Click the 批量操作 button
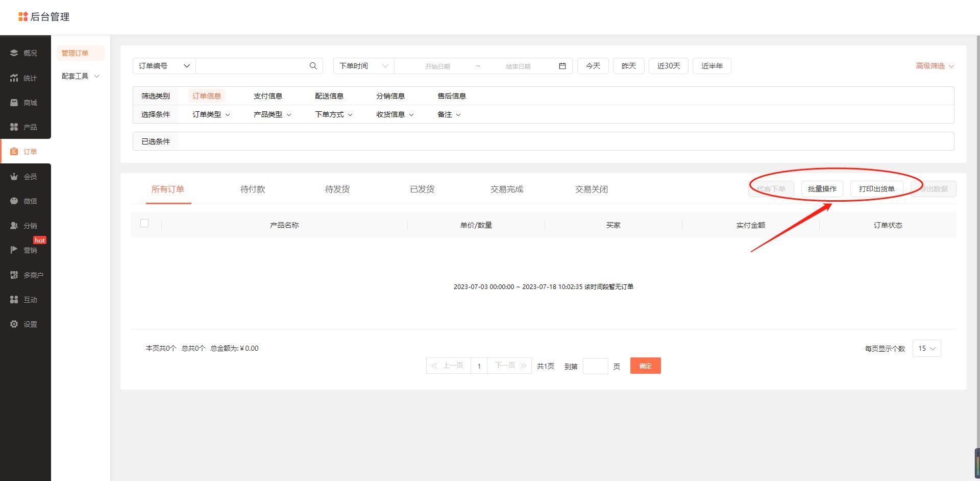This screenshot has width=980, height=481. click(x=822, y=189)
